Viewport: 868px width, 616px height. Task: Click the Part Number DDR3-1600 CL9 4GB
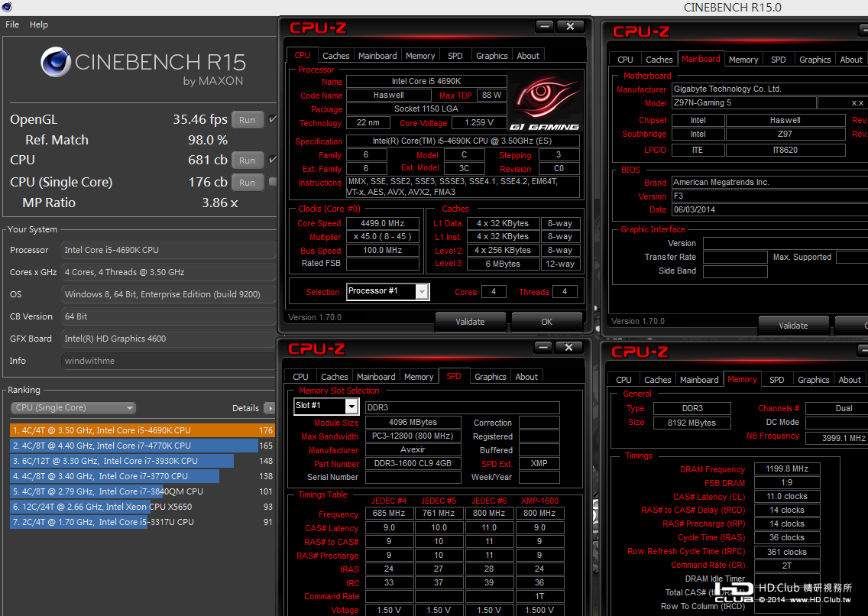tap(413, 463)
